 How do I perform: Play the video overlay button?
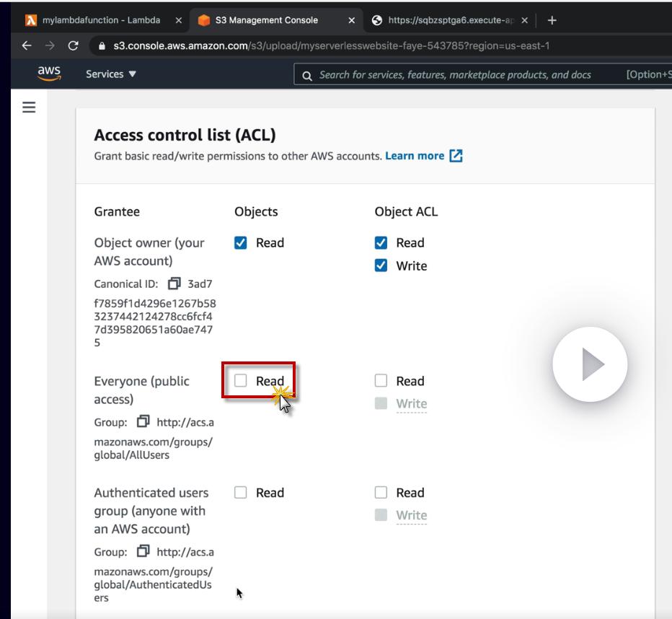pyautogui.click(x=590, y=365)
